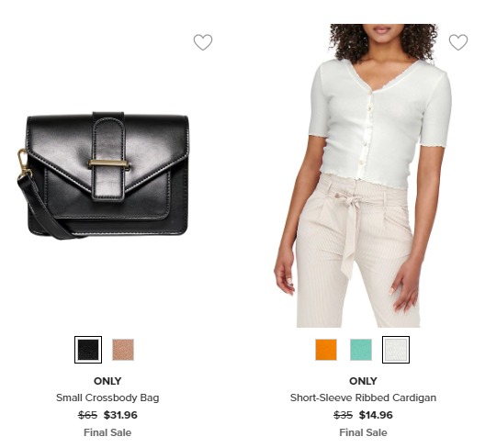
Task: Choose the white cardigan color swatch
Action: [x=396, y=350]
